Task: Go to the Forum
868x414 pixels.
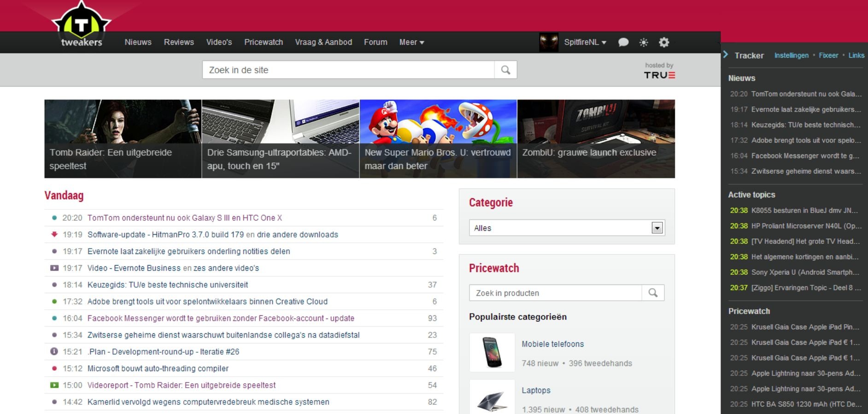Action: [x=375, y=42]
